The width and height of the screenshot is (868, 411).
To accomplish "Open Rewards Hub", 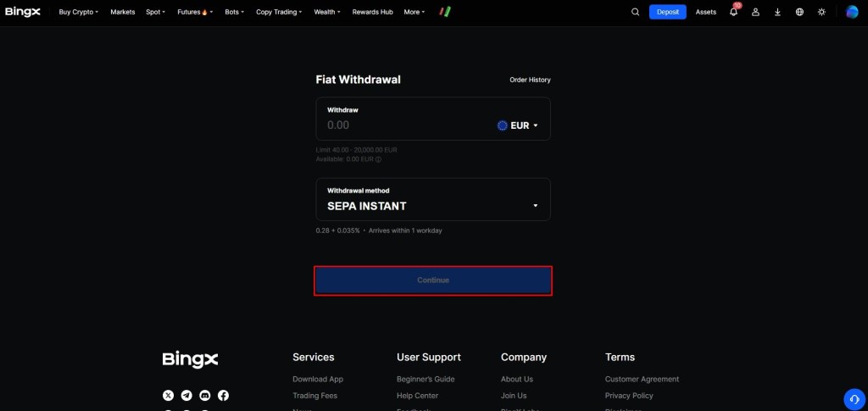I will pyautogui.click(x=373, y=12).
